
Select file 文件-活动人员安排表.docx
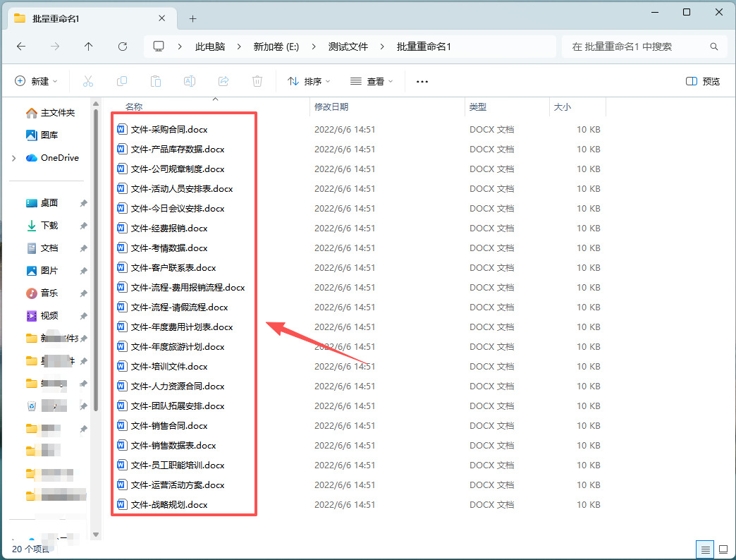pyautogui.click(x=175, y=189)
